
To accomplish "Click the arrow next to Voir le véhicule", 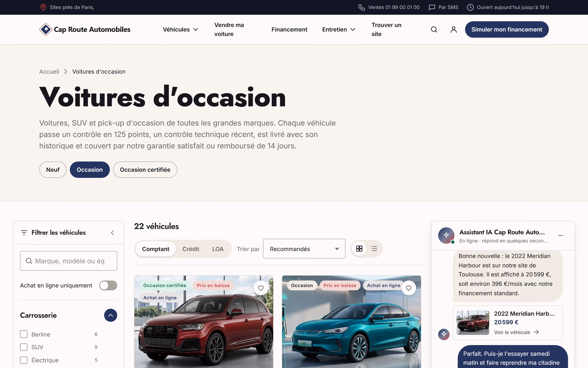I will coord(536,332).
